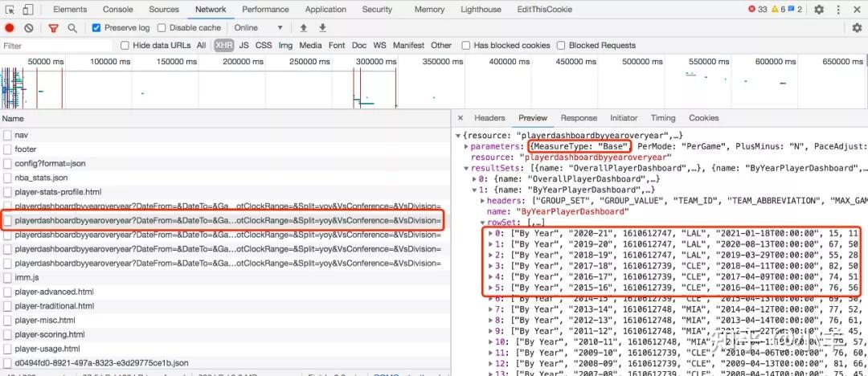Expand the headers array
Screen dimensions: 868x376
click(x=482, y=201)
